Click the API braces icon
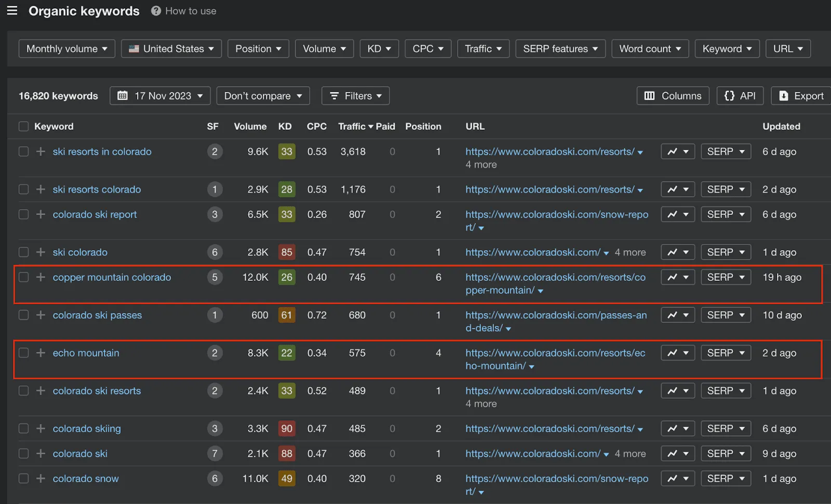 [729, 96]
